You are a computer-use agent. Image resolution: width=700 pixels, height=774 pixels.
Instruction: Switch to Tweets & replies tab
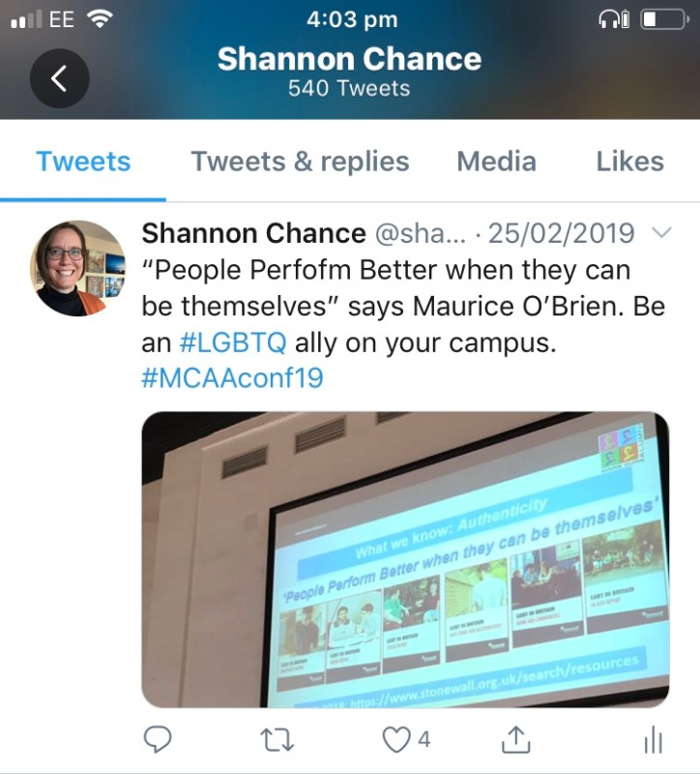click(x=300, y=162)
